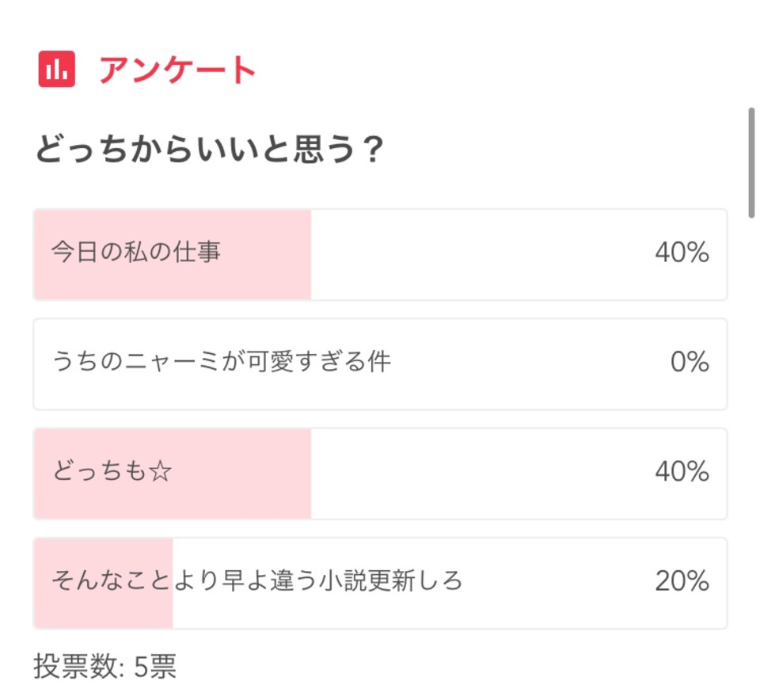Click the 20% result percentage
Image resolution: width=760 pixels, height=700 pixels.
(682, 581)
